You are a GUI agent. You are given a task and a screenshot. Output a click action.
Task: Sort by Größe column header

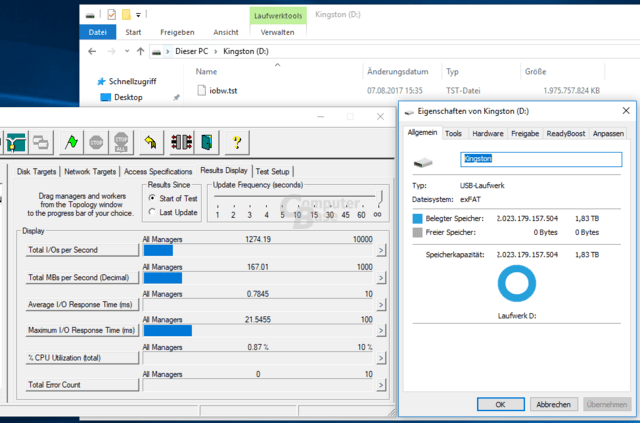click(x=536, y=72)
